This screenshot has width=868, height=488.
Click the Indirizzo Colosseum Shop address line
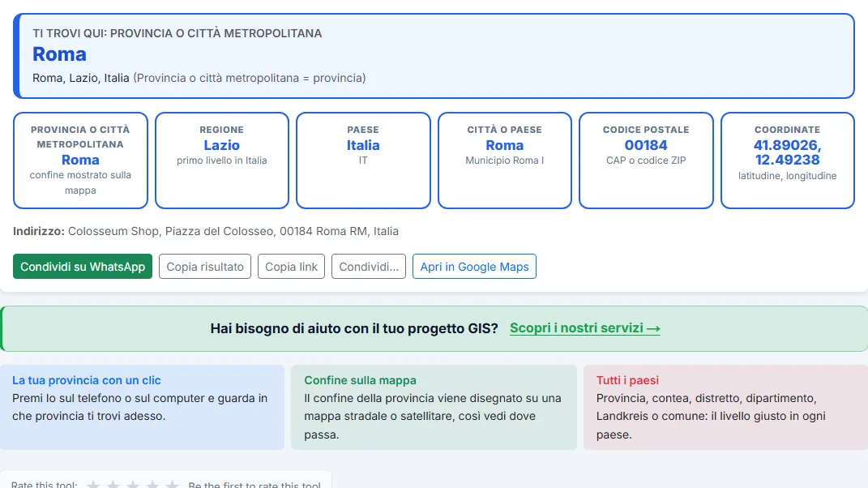pyautogui.click(x=206, y=231)
